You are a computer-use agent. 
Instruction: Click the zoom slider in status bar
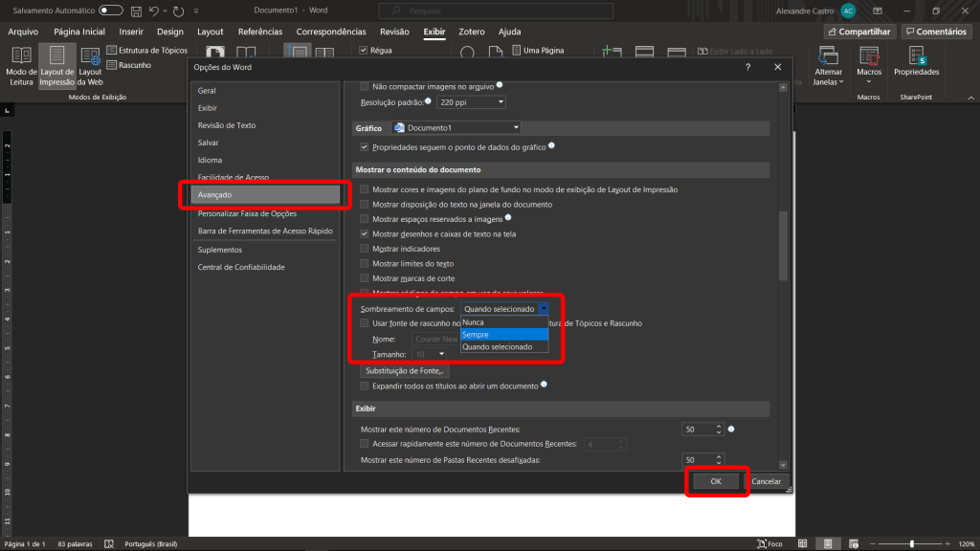click(911, 543)
